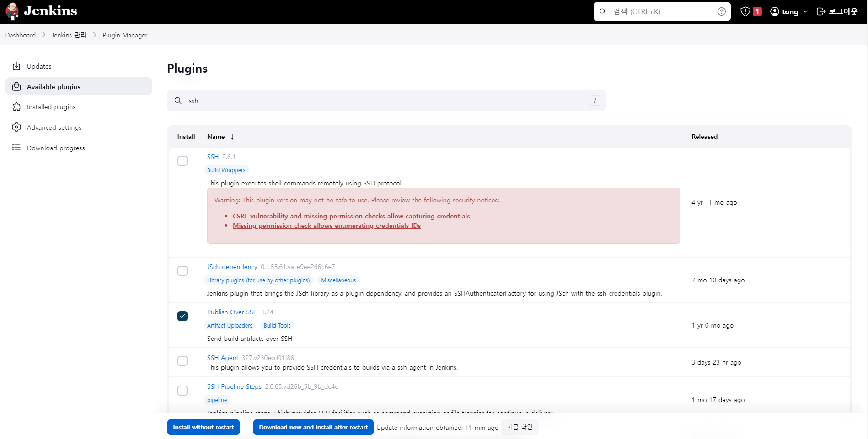Image resolution: width=868 pixels, height=439 pixels.
Task: Click the magnifier icon in the top search
Action: [x=603, y=11]
